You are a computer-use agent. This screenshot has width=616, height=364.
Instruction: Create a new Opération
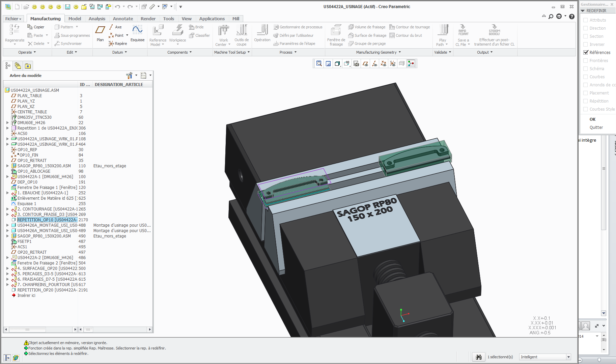[262, 33]
